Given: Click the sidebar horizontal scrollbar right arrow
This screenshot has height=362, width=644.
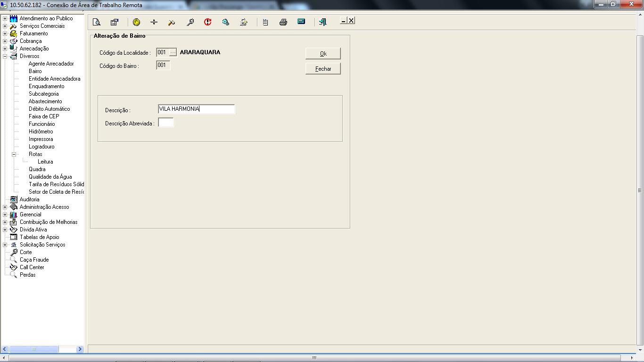Looking at the screenshot, I should pyautogui.click(x=80, y=349).
